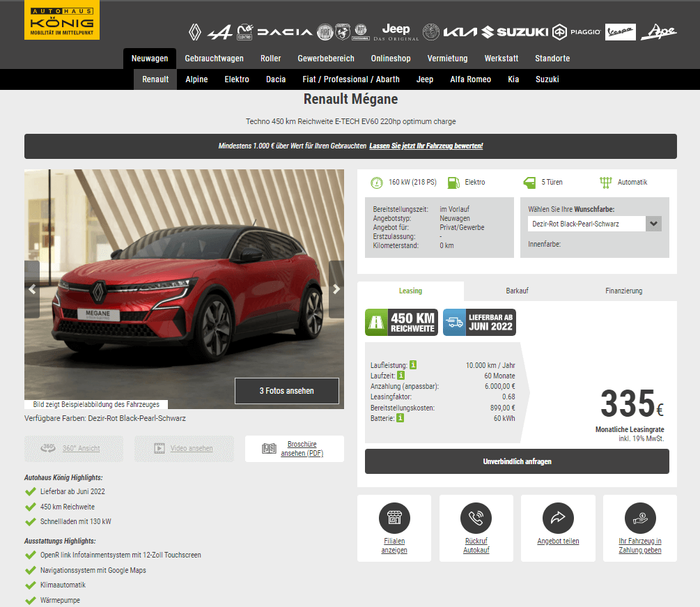Open the Neuwagen main menu
Viewport: 700px width, 607px height.
(x=150, y=59)
